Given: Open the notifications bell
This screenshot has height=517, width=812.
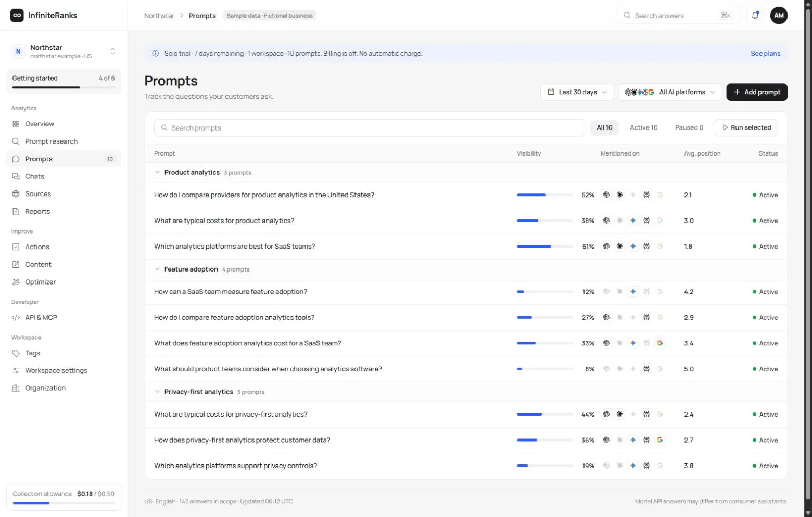Looking at the screenshot, I should tap(755, 16).
